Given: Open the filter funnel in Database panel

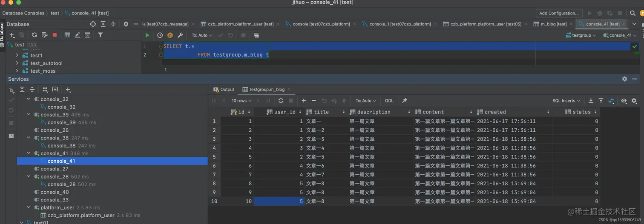Looking at the screenshot, I should coord(101,35).
